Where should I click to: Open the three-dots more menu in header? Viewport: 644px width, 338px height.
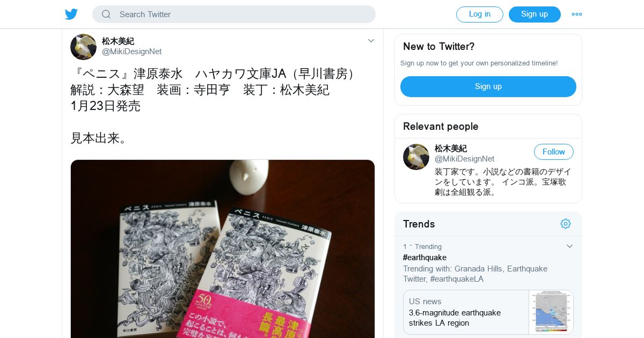click(577, 14)
